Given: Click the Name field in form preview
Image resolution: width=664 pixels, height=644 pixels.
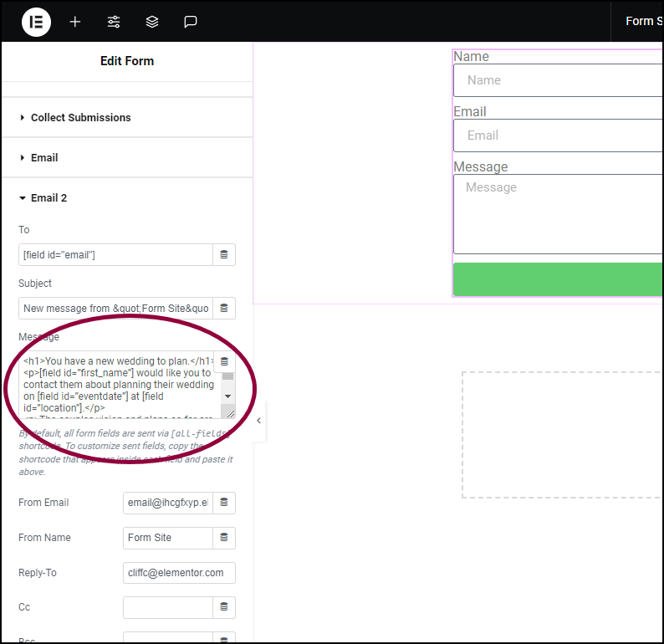Looking at the screenshot, I should pyautogui.click(x=558, y=80).
